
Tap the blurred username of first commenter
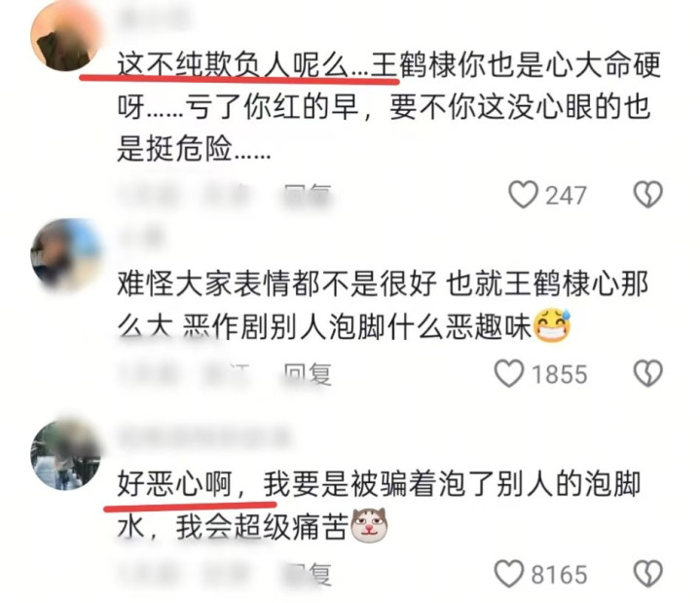tap(154, 17)
